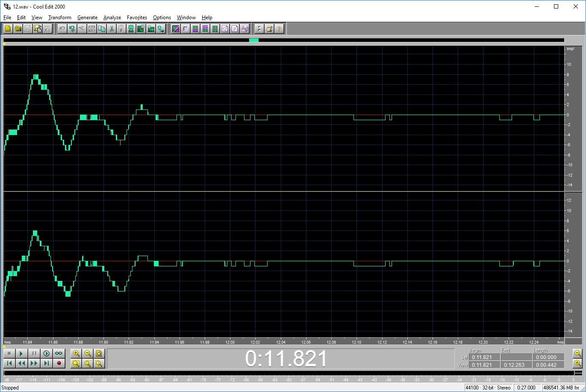Screen dimensions: 586x392
Task: Open the Favorites menu
Action: pyautogui.click(x=137, y=18)
